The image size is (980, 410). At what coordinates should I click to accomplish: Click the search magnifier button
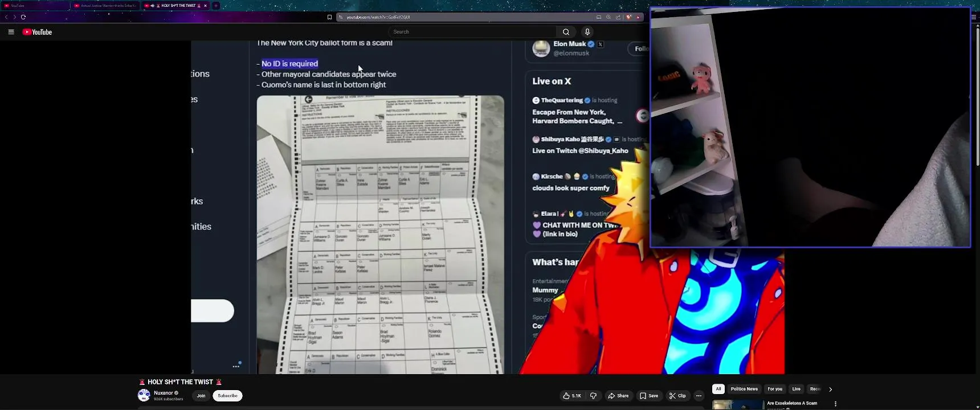click(x=566, y=32)
